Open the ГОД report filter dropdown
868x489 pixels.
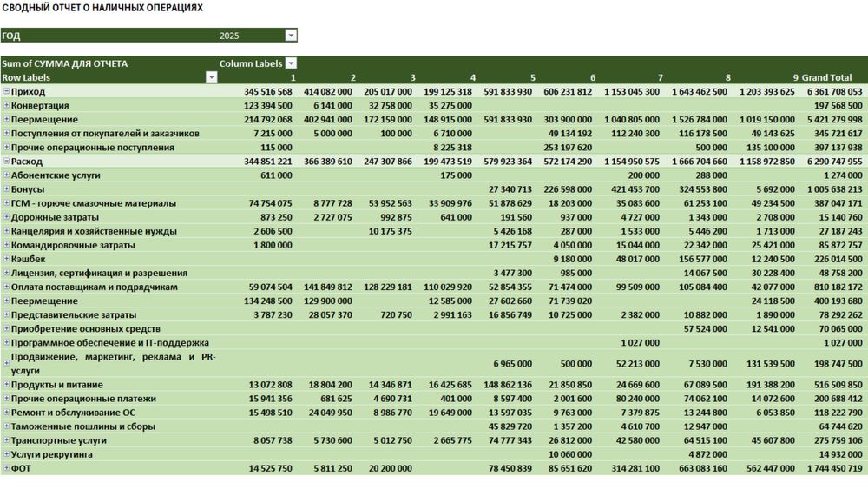pyautogui.click(x=291, y=36)
